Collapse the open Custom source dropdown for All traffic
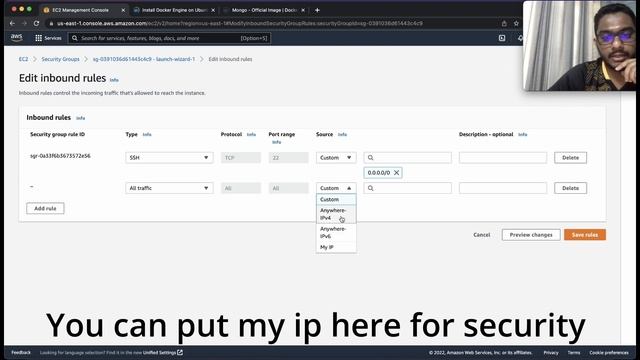 tap(336, 188)
